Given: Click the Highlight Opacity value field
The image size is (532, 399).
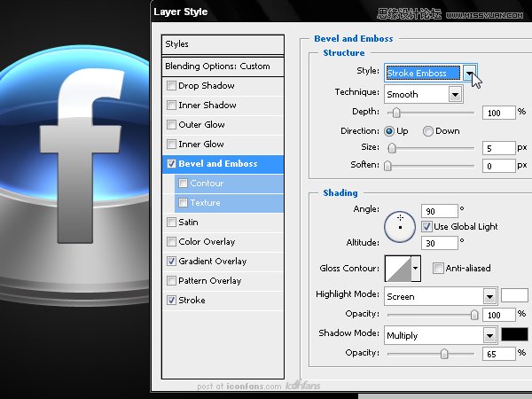Looking at the screenshot, I should coord(498,315).
